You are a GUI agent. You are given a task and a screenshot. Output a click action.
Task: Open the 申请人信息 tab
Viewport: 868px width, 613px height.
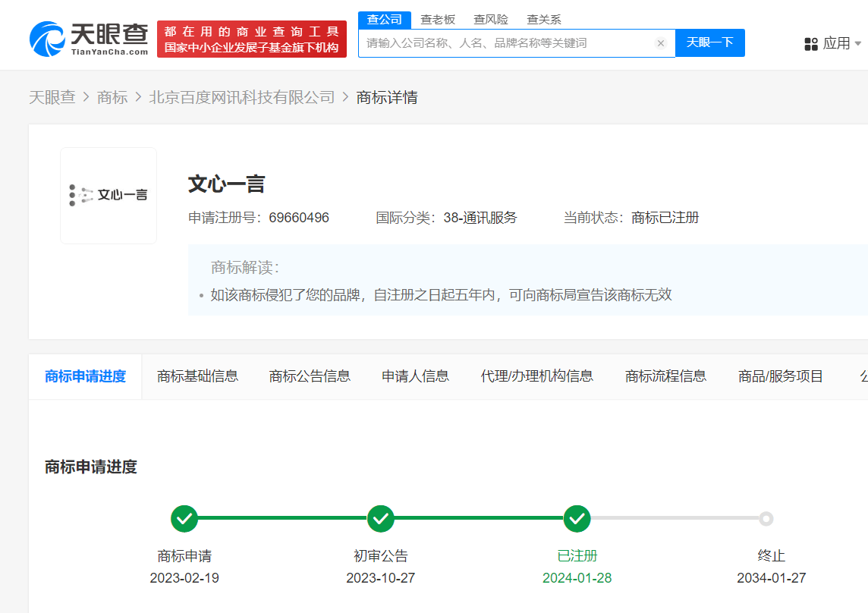click(414, 376)
